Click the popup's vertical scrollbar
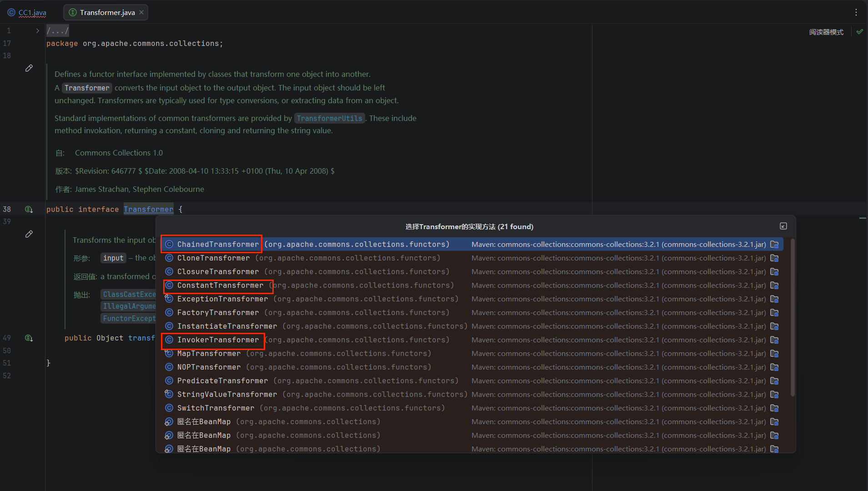 (x=793, y=317)
